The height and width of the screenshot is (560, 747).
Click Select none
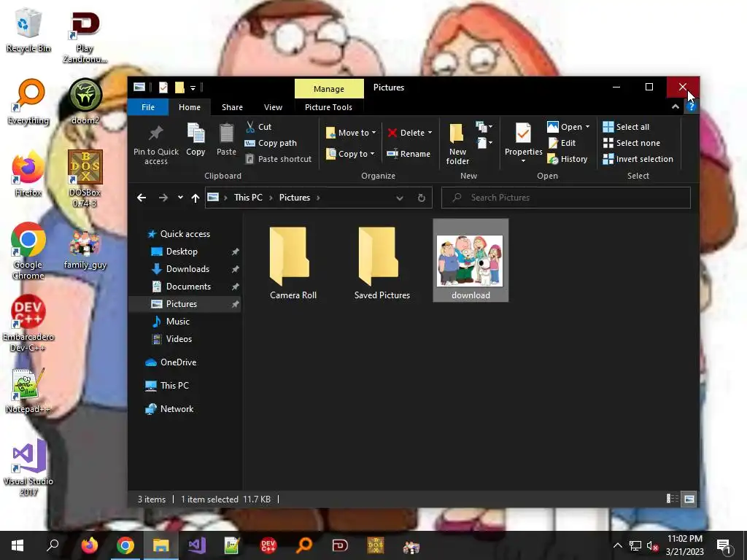click(632, 143)
